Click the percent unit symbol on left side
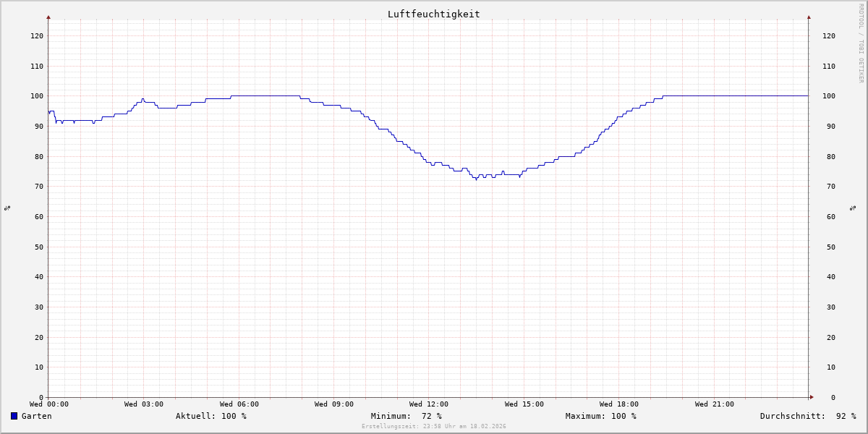The image size is (868, 434). 7,208
